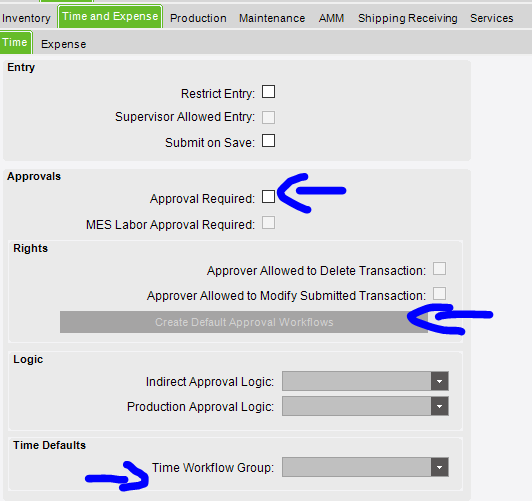Open the Maintenance tab

tap(272, 18)
